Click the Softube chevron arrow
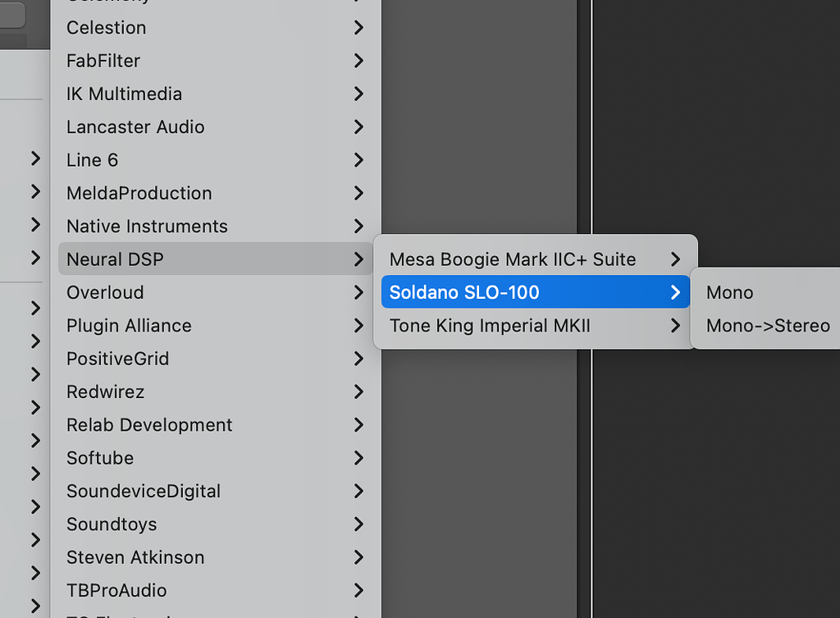 click(358, 458)
